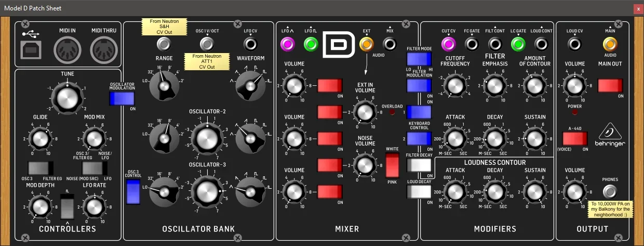Toggle the LFO waveform shape switch

point(68,206)
